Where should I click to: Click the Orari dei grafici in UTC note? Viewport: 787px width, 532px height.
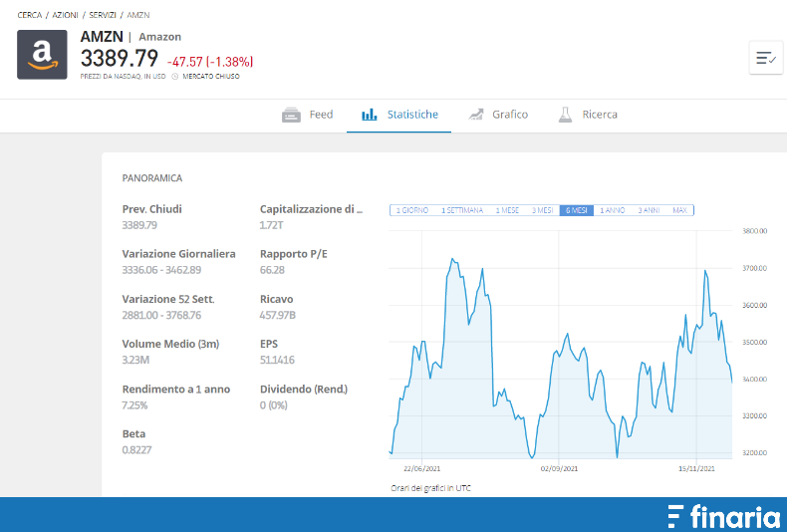tap(430, 488)
